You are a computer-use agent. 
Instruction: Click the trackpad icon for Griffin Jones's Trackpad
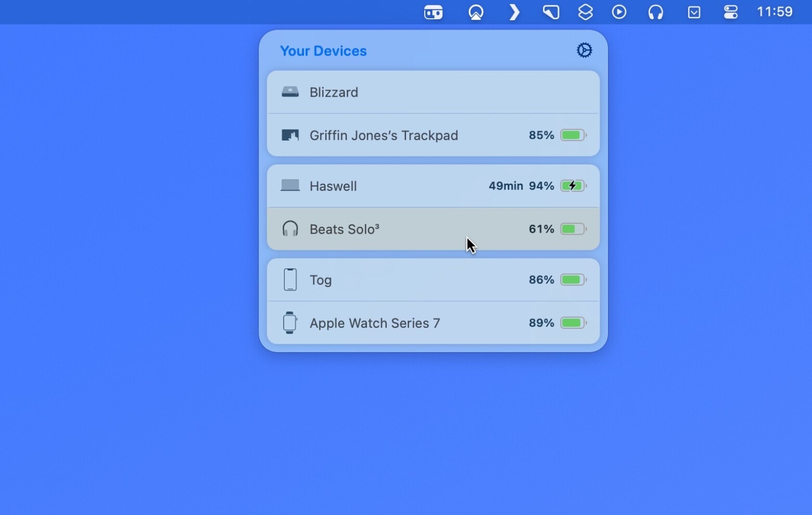coord(290,135)
